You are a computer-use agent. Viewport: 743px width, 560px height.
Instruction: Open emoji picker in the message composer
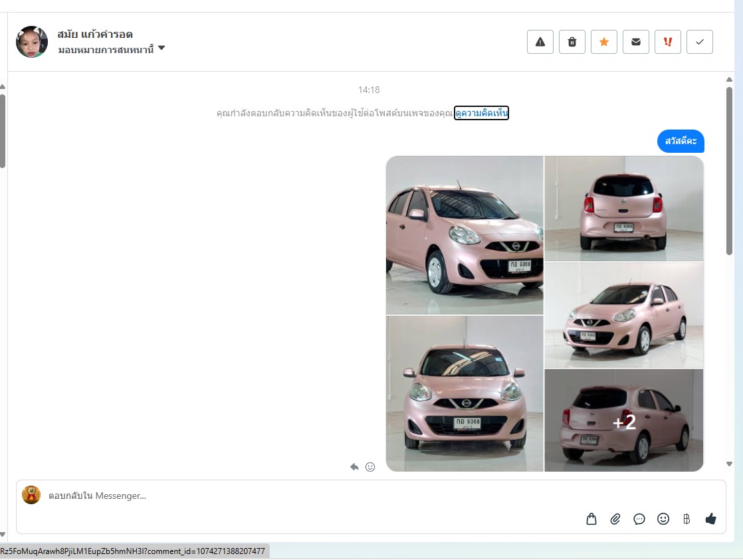[x=663, y=519]
